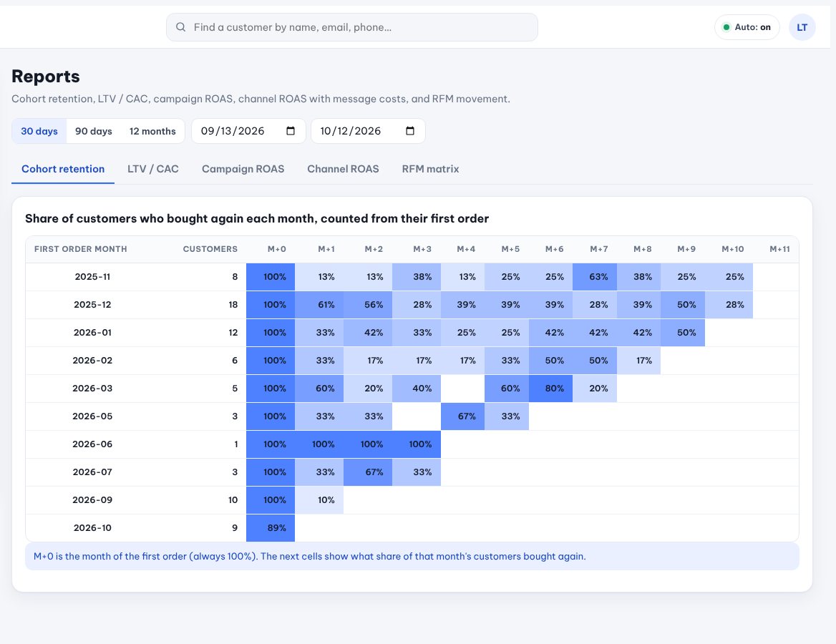
Task: Switch to the Channel ROAS tab
Action: click(343, 169)
